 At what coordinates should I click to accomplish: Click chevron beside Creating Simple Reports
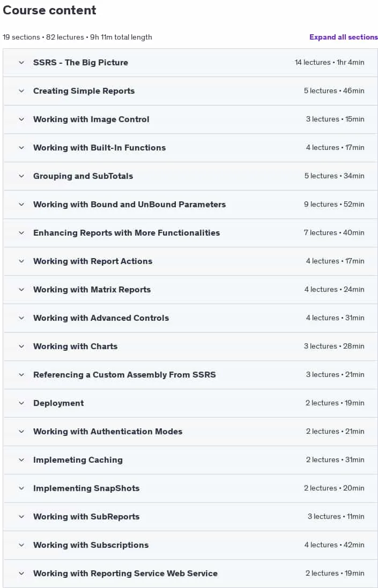(x=21, y=91)
